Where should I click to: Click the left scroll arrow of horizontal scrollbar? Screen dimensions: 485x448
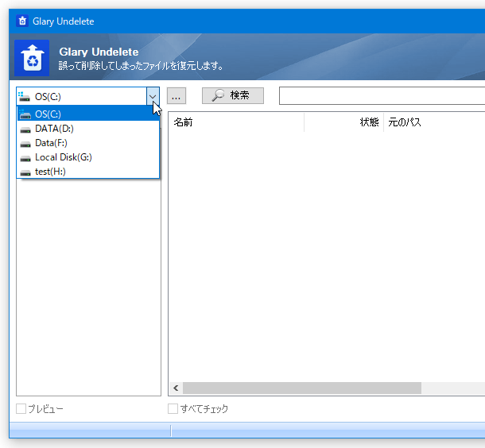[x=176, y=388]
